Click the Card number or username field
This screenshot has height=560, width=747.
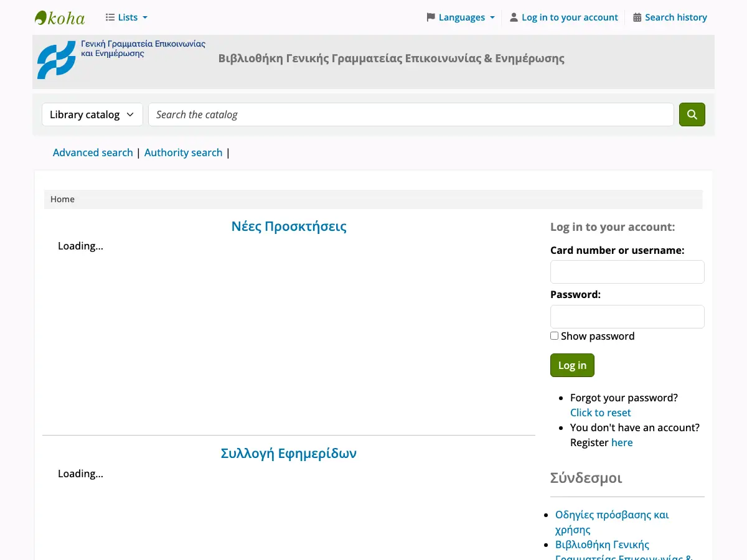coord(627,272)
